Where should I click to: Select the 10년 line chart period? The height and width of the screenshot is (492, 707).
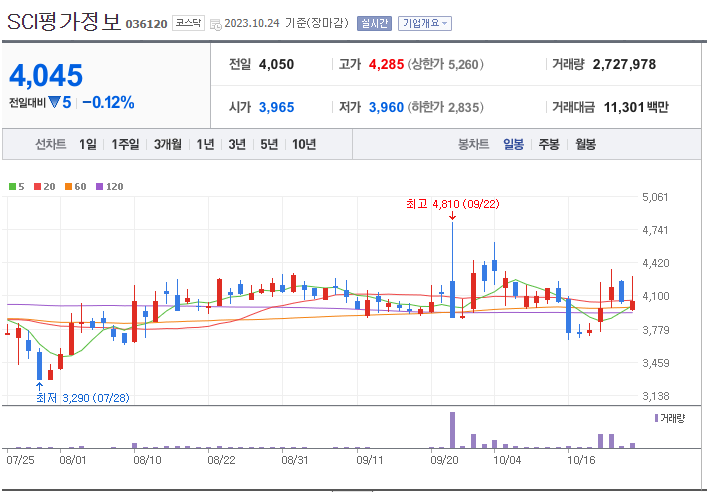(x=304, y=144)
